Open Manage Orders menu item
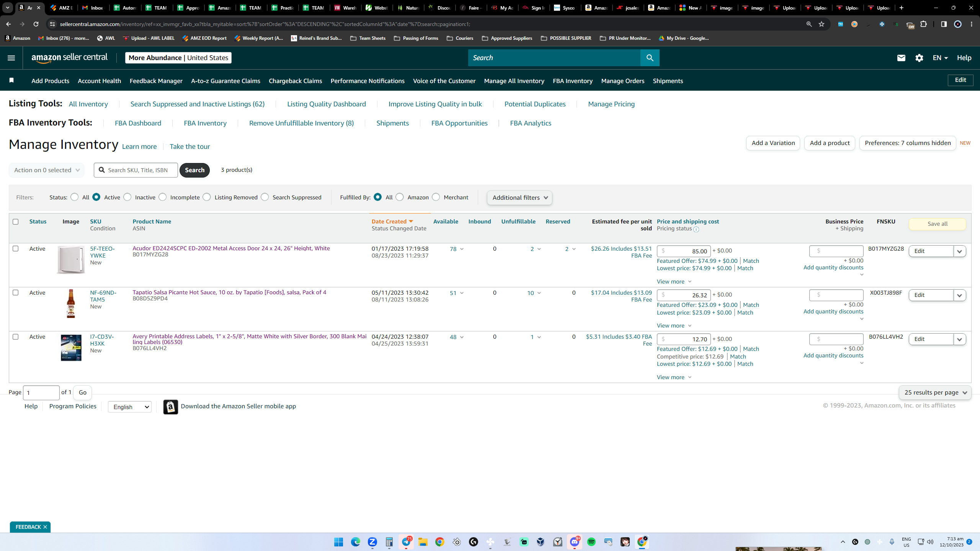This screenshot has width=980, height=551. coord(623,81)
